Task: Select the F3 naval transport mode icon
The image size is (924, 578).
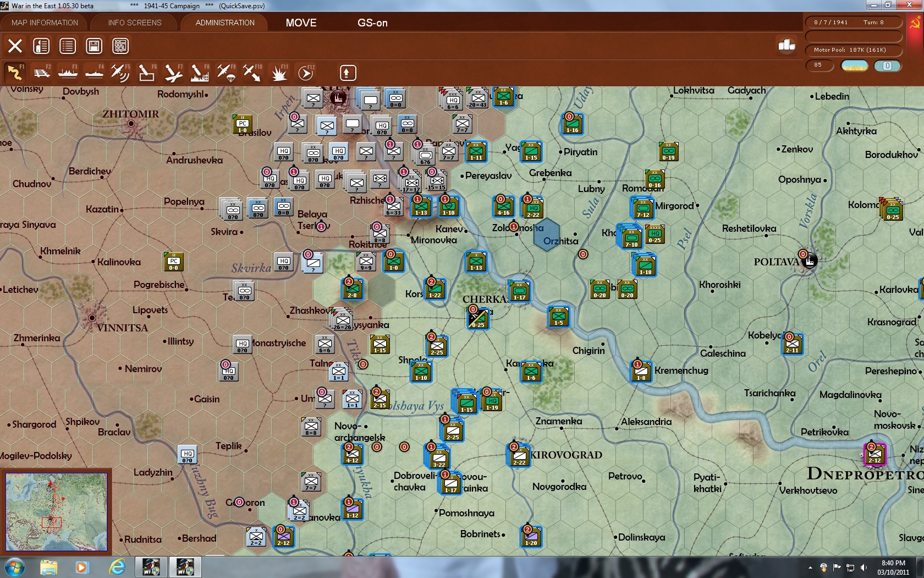Action: pyautogui.click(x=68, y=72)
